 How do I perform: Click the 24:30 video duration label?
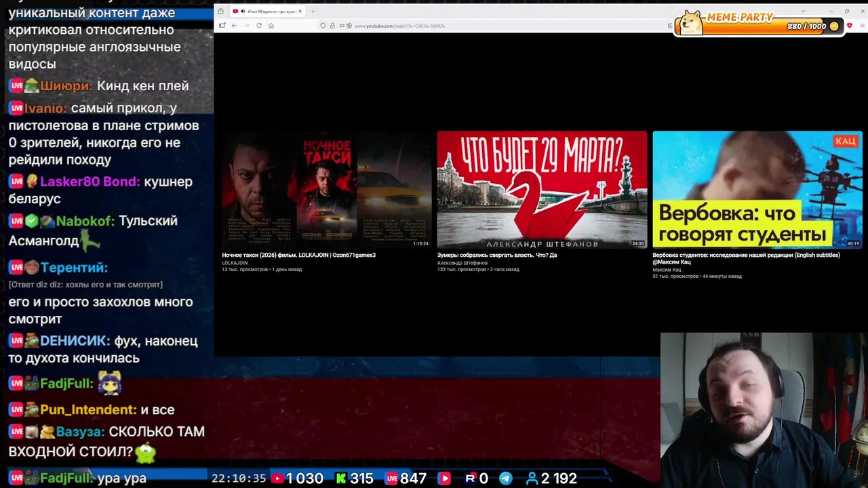(637, 243)
